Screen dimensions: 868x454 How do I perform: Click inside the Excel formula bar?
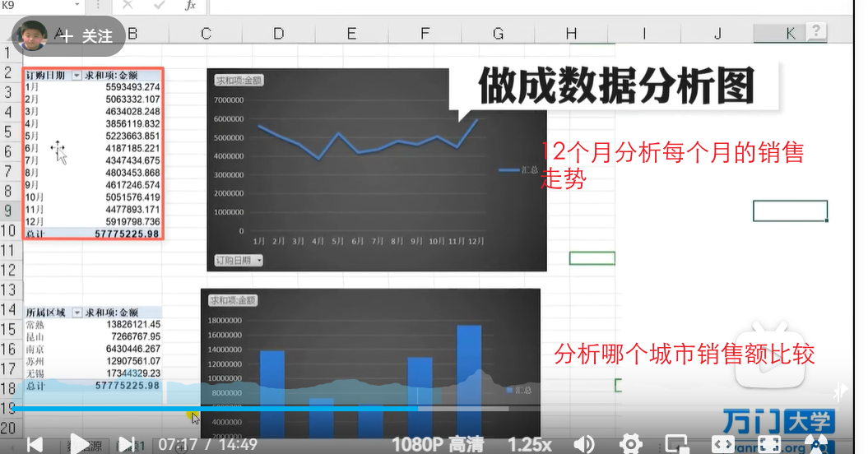point(531,6)
